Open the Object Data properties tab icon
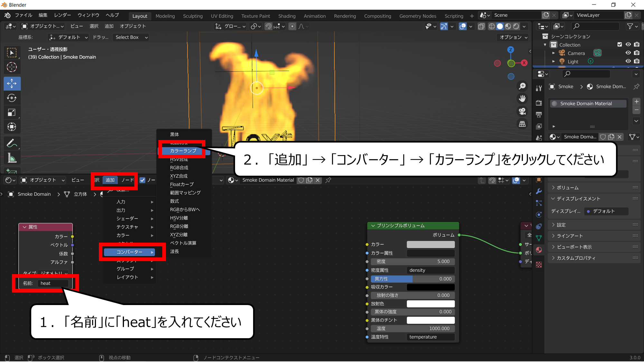 [x=539, y=238]
